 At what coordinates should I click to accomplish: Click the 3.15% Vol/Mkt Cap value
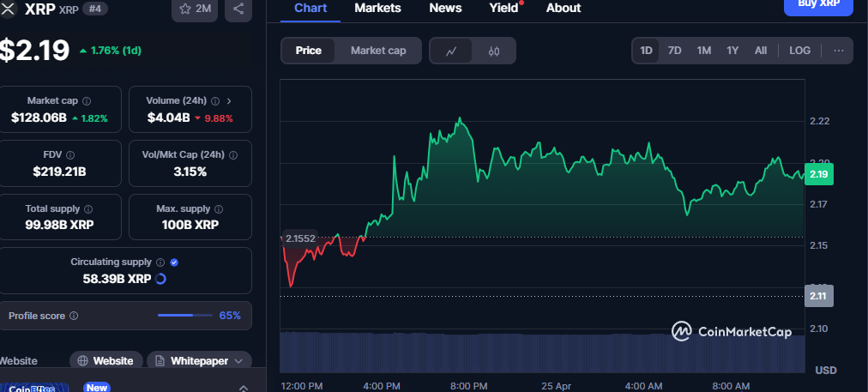click(x=190, y=172)
